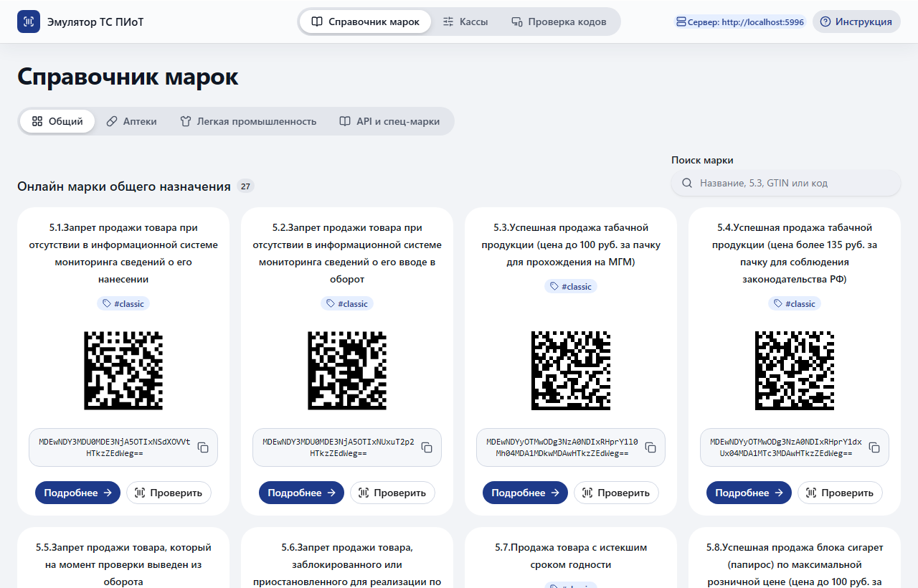This screenshot has width=918, height=588.
Task: Open the Легкая промышленность tab
Action: pos(248,121)
